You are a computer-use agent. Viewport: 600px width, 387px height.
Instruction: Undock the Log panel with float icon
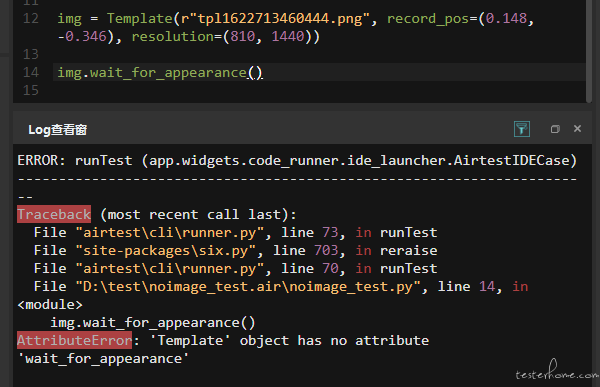(x=555, y=129)
